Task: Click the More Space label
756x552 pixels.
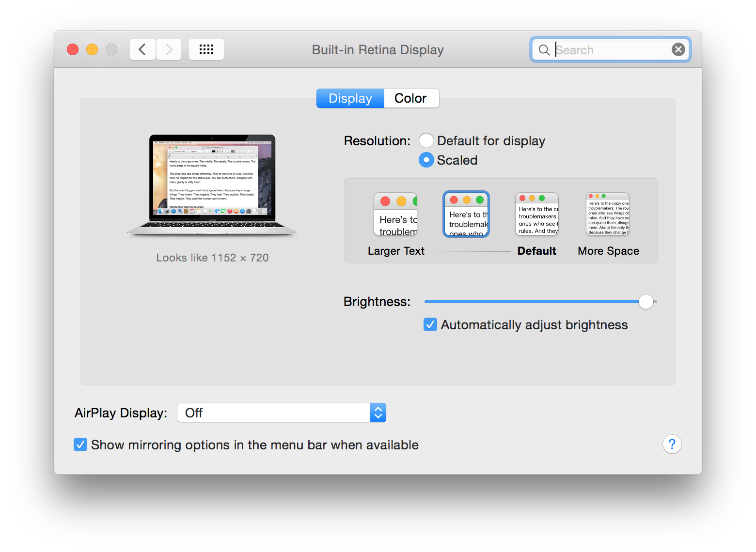Action: click(x=609, y=251)
